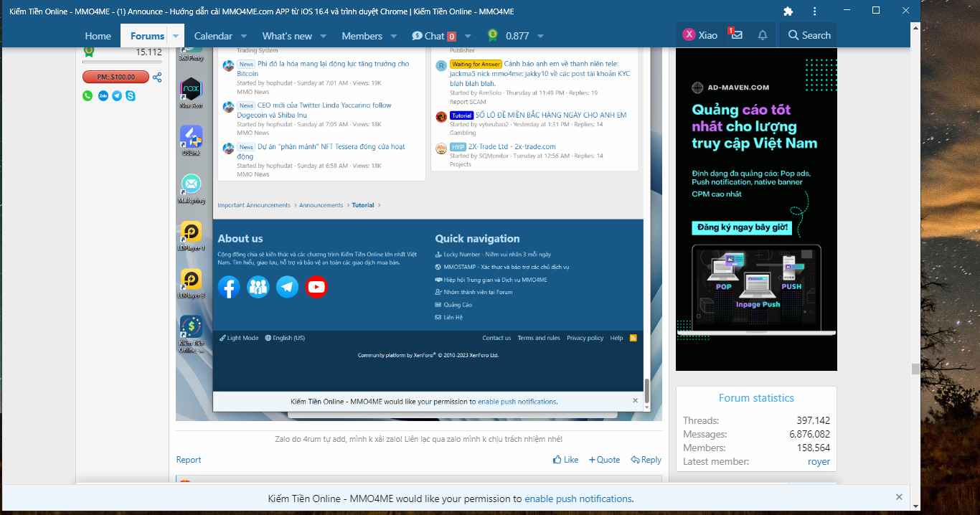
Task: Click the green medal icon beside 15.112
Action: coord(88,52)
